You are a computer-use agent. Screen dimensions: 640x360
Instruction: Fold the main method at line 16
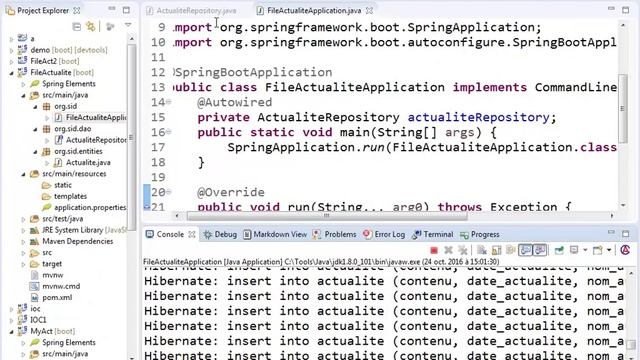click(x=168, y=132)
